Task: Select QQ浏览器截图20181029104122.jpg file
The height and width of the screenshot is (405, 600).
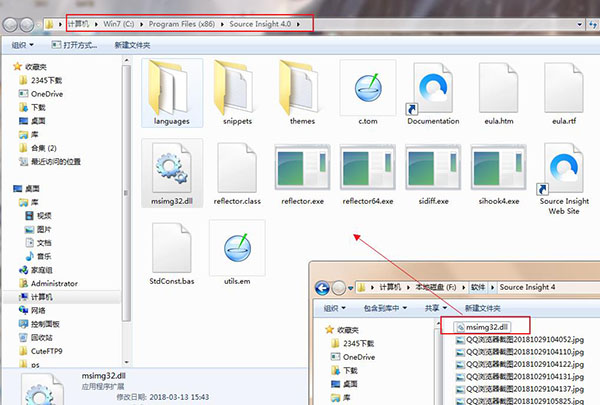Action: point(520,364)
